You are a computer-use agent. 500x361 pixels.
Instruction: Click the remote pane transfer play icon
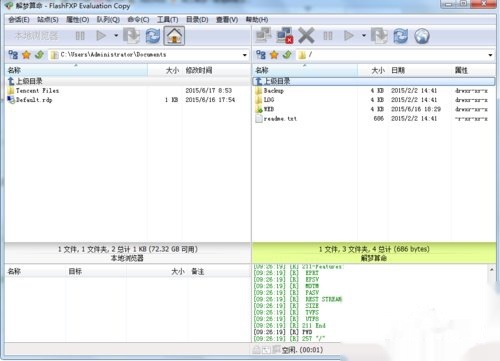[x=349, y=36]
